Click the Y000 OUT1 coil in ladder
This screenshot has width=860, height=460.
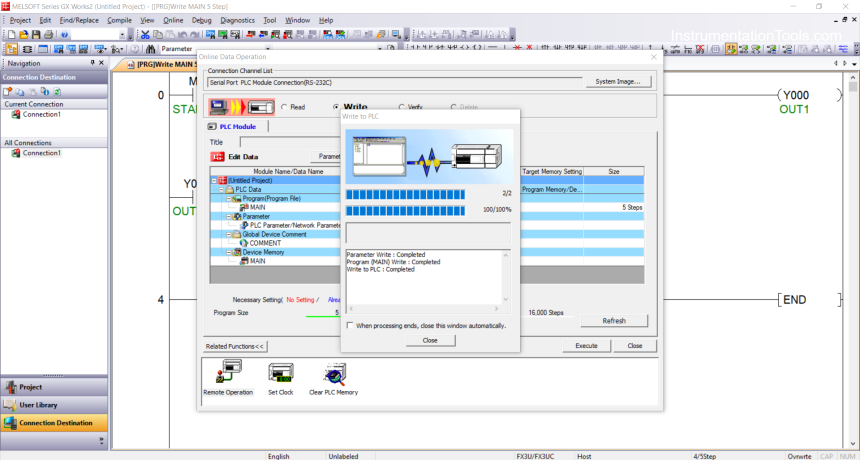tap(809, 95)
